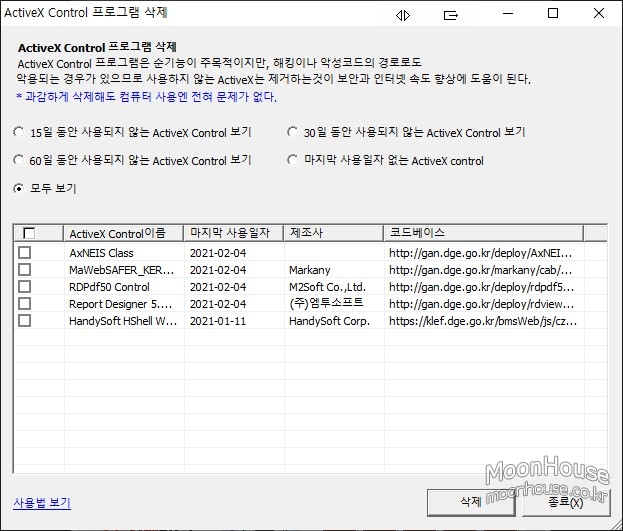Click the double-arrow icon in title bar
The image size is (623, 531).
[402, 16]
